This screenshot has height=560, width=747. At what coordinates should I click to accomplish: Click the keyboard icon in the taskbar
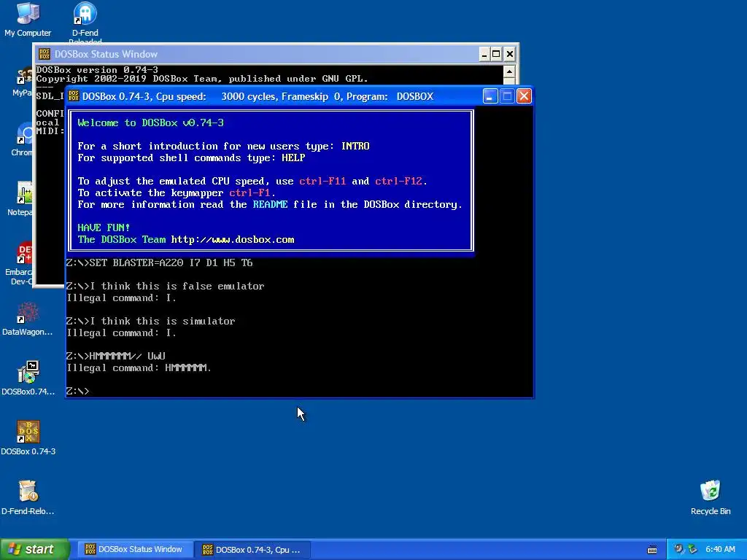click(x=652, y=550)
